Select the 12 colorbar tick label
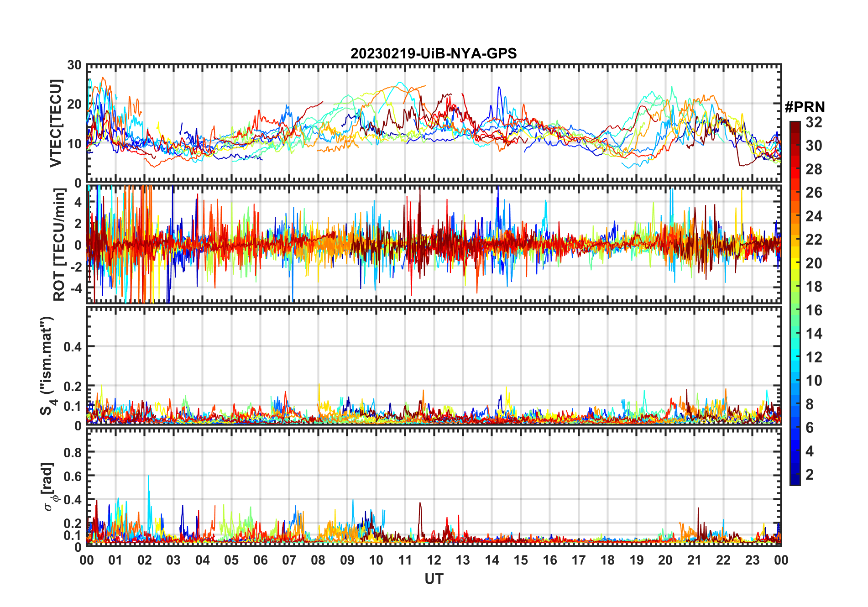 (814, 357)
